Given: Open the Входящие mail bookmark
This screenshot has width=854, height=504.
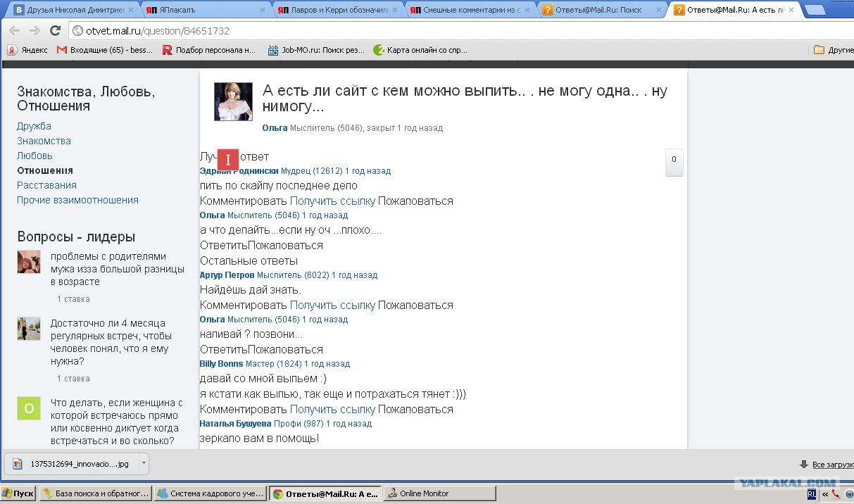Looking at the screenshot, I should tap(104, 50).
